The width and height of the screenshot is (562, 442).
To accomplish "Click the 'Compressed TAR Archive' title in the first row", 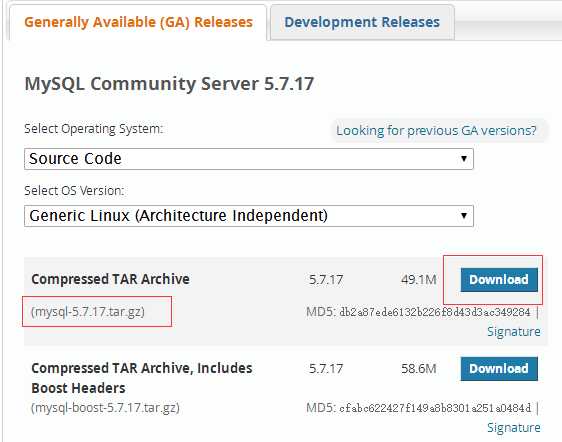I will point(110,279).
